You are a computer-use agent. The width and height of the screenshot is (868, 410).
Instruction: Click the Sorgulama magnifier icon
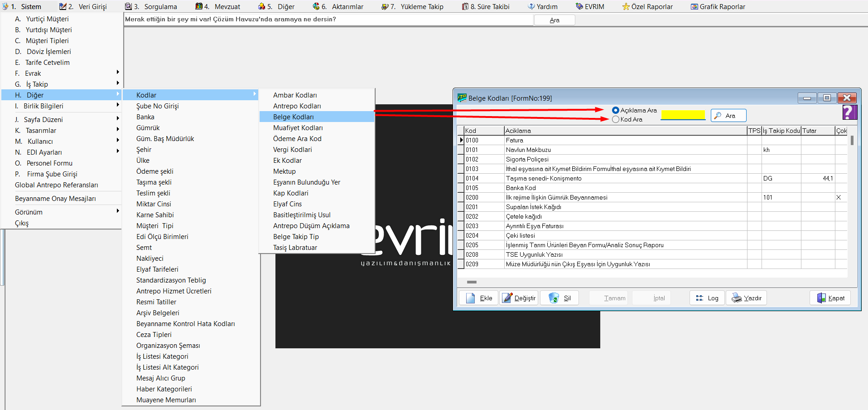(128, 6)
